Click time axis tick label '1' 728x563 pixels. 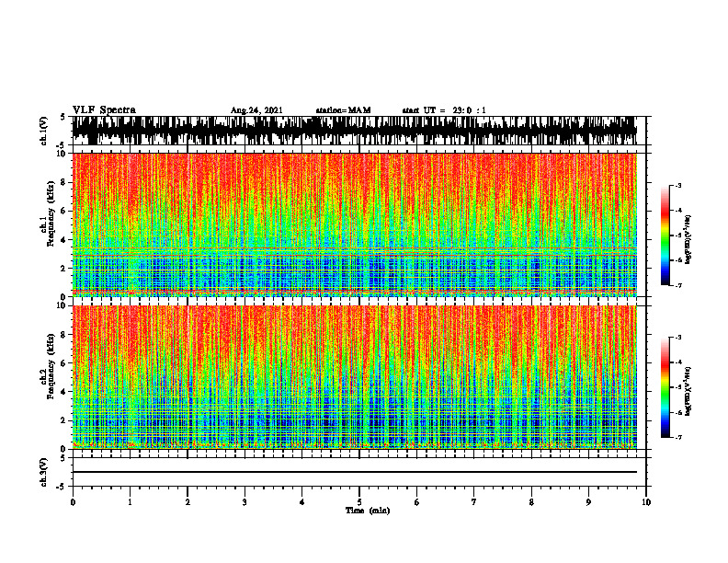[130, 502]
